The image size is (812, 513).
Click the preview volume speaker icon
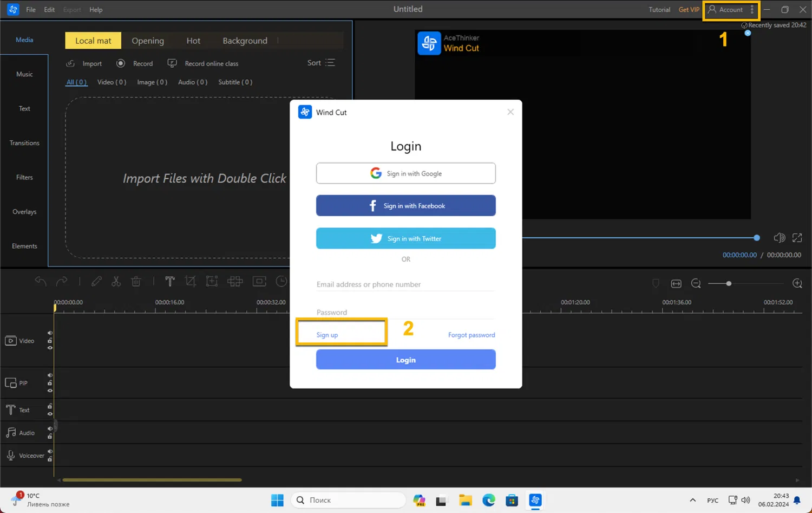(x=779, y=238)
